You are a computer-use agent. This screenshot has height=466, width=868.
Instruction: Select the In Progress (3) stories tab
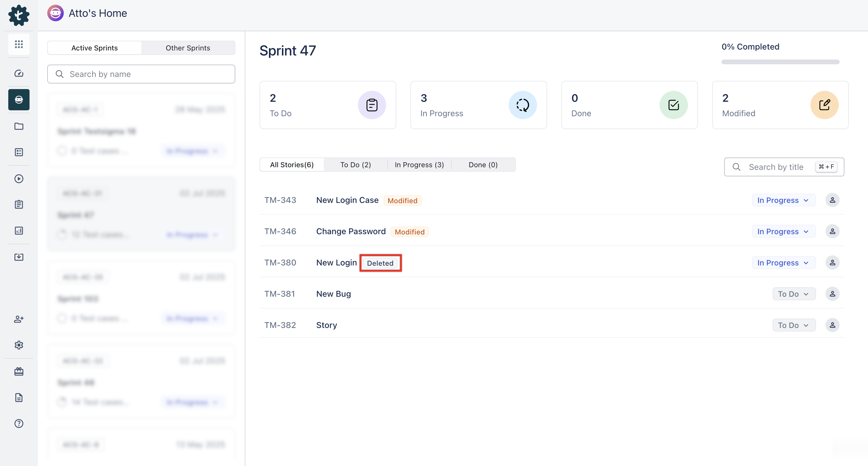click(419, 165)
